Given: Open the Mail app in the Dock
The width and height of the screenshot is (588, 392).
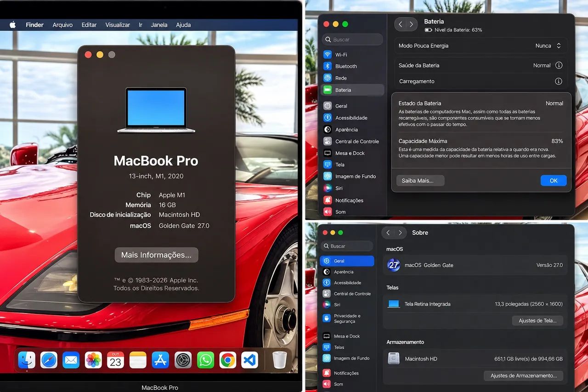Looking at the screenshot, I should 71,360.
